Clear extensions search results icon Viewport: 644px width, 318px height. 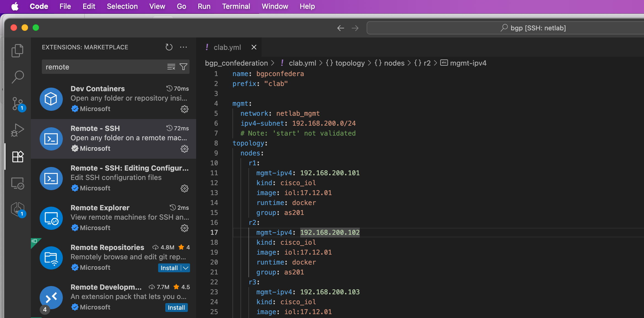(171, 67)
